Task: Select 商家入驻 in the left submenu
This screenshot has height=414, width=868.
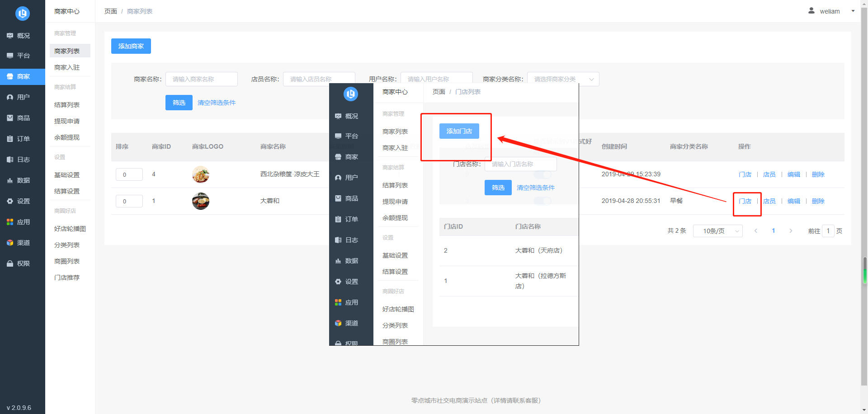Action: (67, 67)
